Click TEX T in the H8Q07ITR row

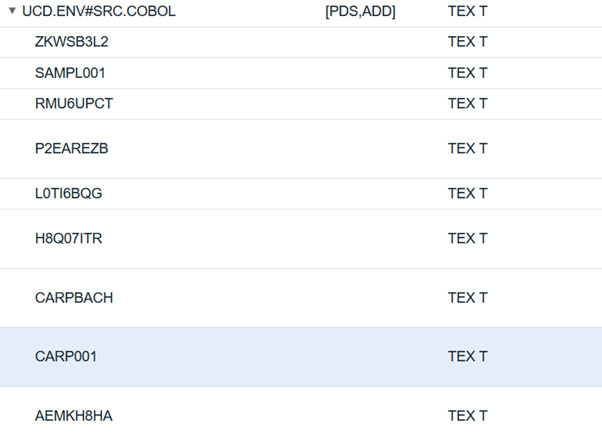click(467, 238)
